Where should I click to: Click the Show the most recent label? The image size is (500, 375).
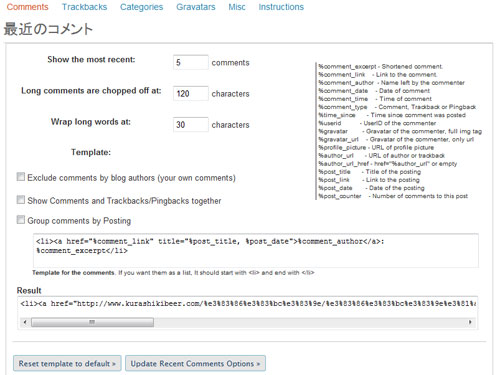pyautogui.click(x=91, y=59)
